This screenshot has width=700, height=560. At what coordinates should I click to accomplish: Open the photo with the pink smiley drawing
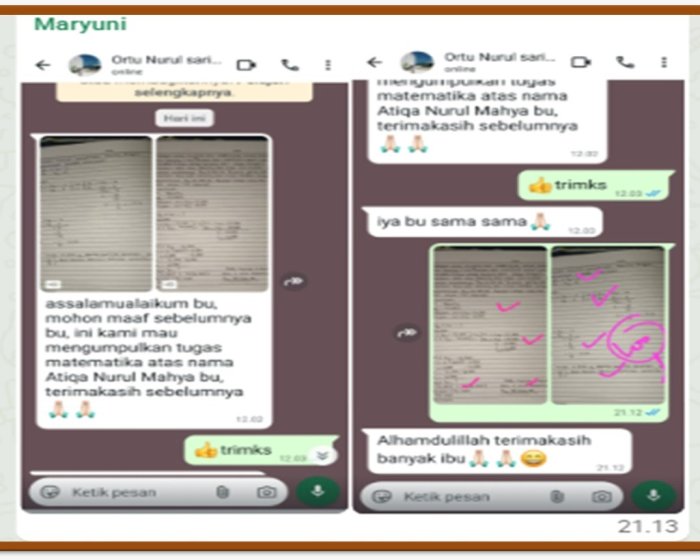[608, 325]
